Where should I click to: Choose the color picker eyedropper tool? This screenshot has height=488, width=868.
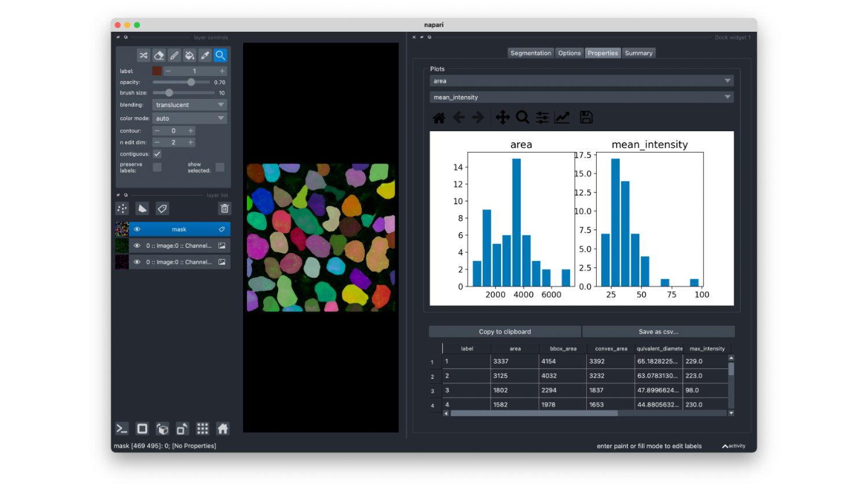pyautogui.click(x=205, y=56)
